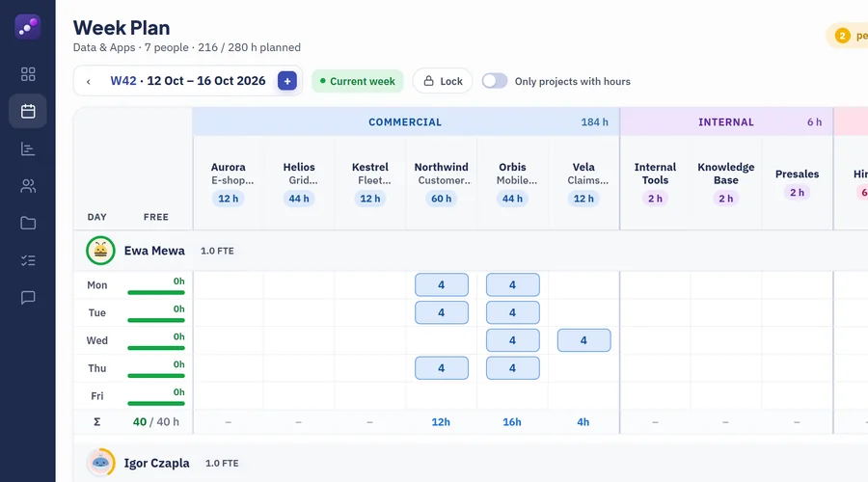Open the dashboard grid icon in sidebar
The height and width of the screenshot is (482, 868).
28,74
